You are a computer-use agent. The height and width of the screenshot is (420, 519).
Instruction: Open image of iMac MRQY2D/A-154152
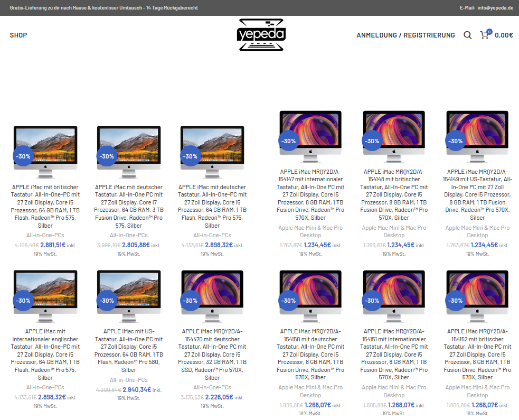coord(477,296)
